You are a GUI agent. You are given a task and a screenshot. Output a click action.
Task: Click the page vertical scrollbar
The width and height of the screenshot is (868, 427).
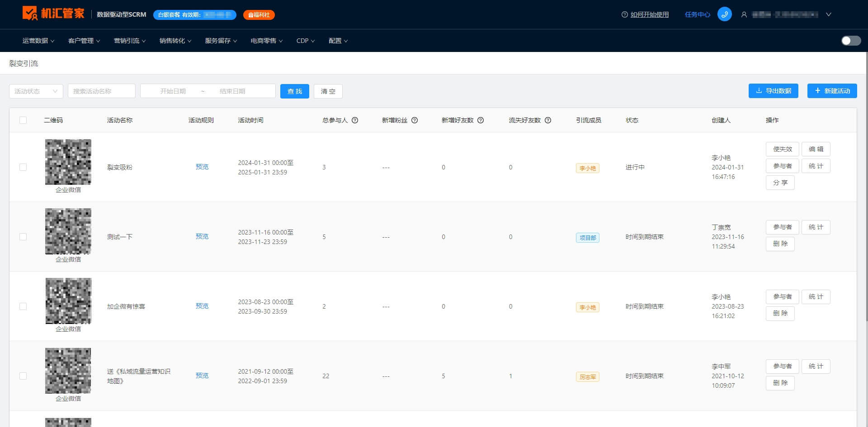coord(866,186)
